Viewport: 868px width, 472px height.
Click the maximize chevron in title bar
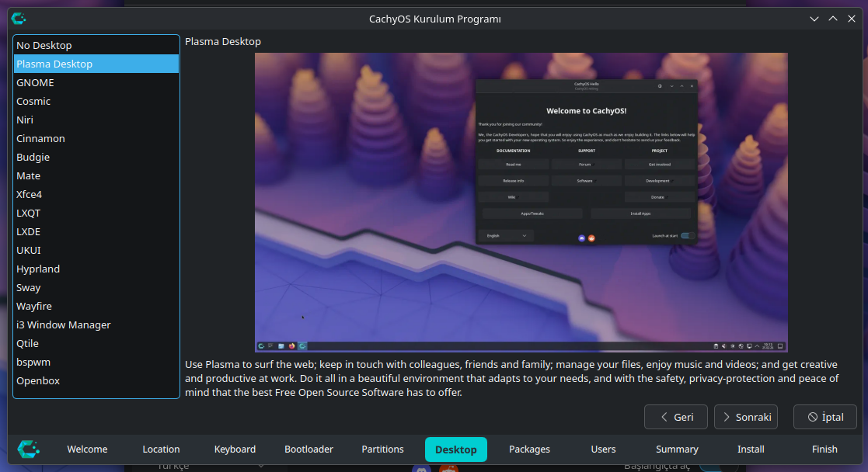click(832, 19)
